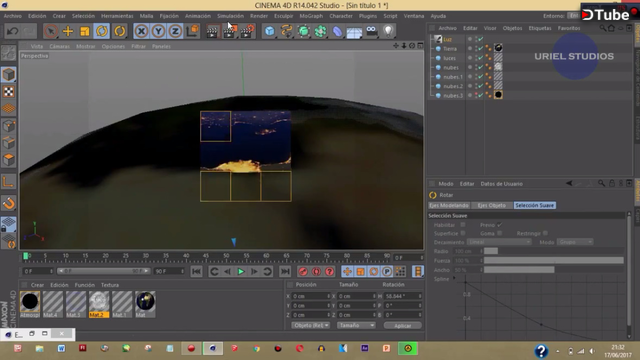The width and height of the screenshot is (640, 360).
Task: Select the Scale tool
Action: click(x=84, y=31)
